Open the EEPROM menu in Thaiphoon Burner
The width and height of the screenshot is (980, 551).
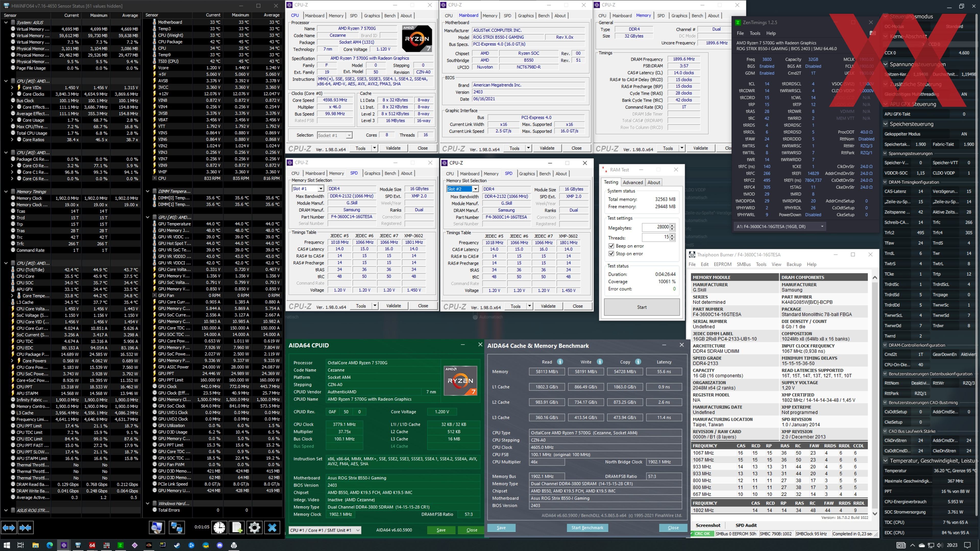tap(722, 264)
